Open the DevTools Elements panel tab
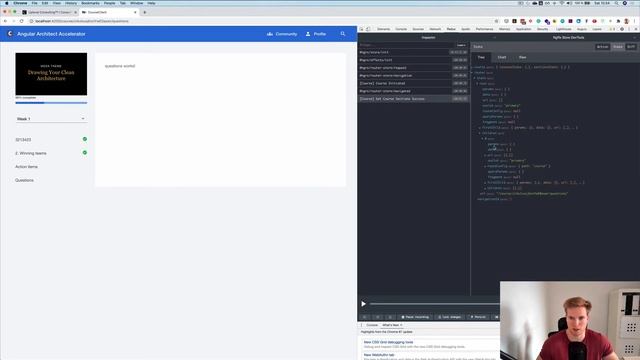Image resolution: width=640 pixels, height=360 pixels. coord(383,29)
